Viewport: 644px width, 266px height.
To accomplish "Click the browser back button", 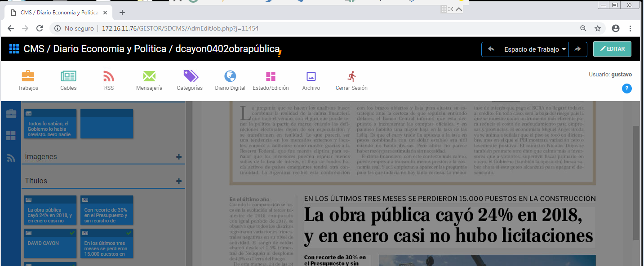I will pos(11,28).
